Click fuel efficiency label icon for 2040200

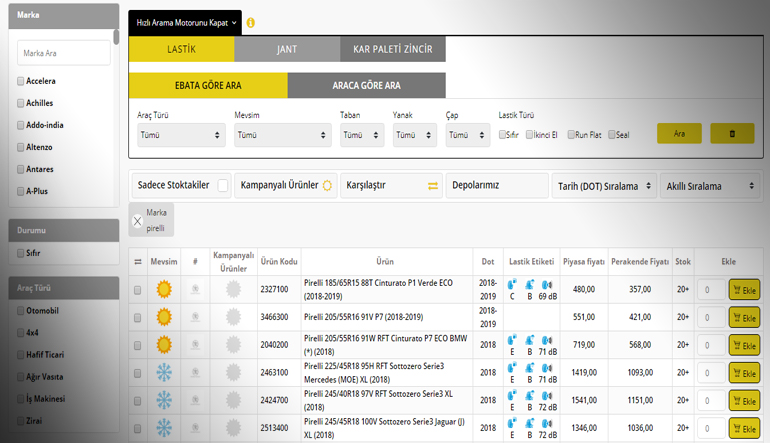click(512, 340)
